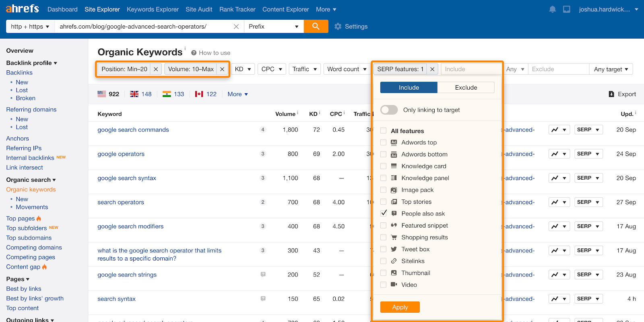
Task: Click the orange Apply button
Action: click(400, 307)
